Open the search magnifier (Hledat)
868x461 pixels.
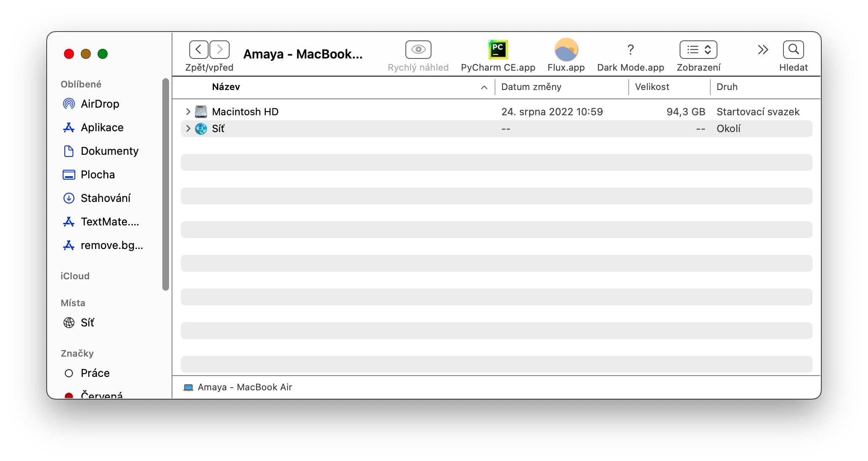pyautogui.click(x=793, y=50)
